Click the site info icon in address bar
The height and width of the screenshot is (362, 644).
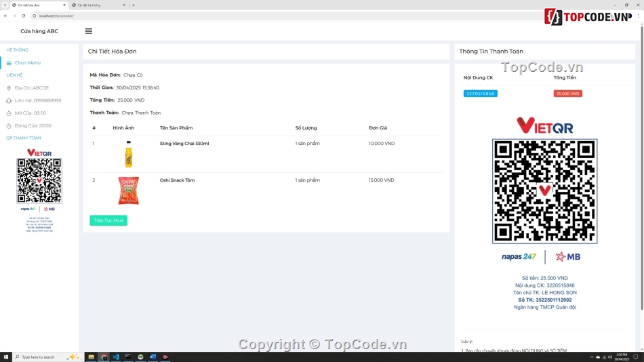point(35,16)
